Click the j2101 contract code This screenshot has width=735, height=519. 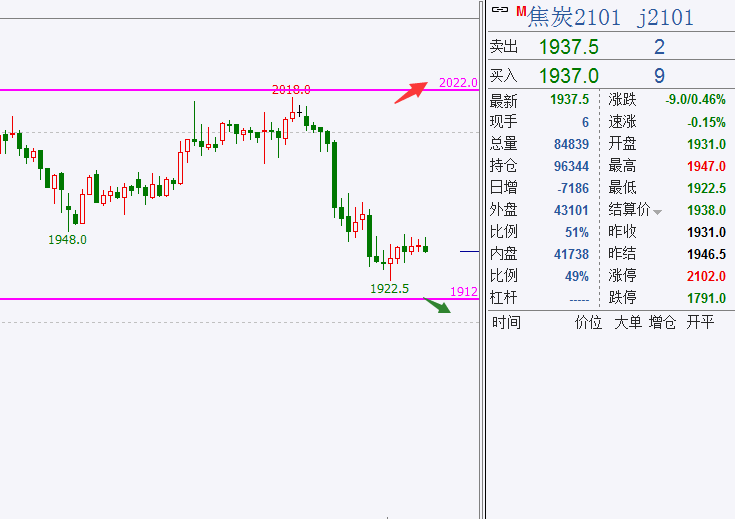pos(666,17)
